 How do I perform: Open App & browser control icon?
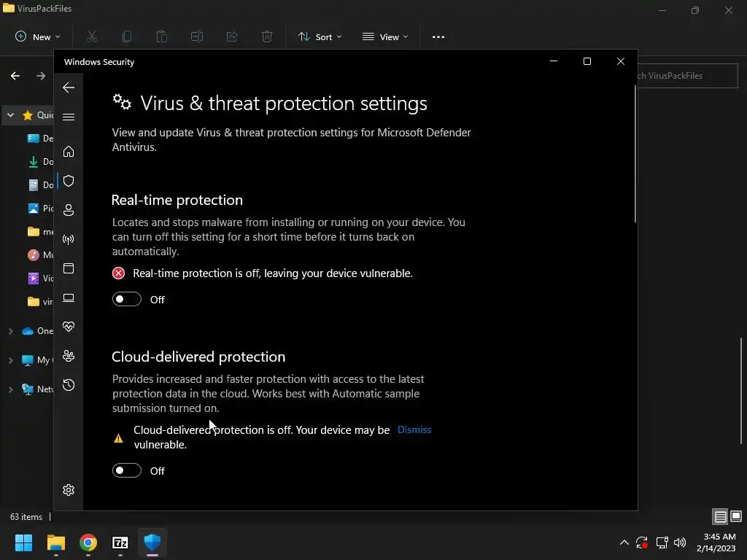click(69, 268)
